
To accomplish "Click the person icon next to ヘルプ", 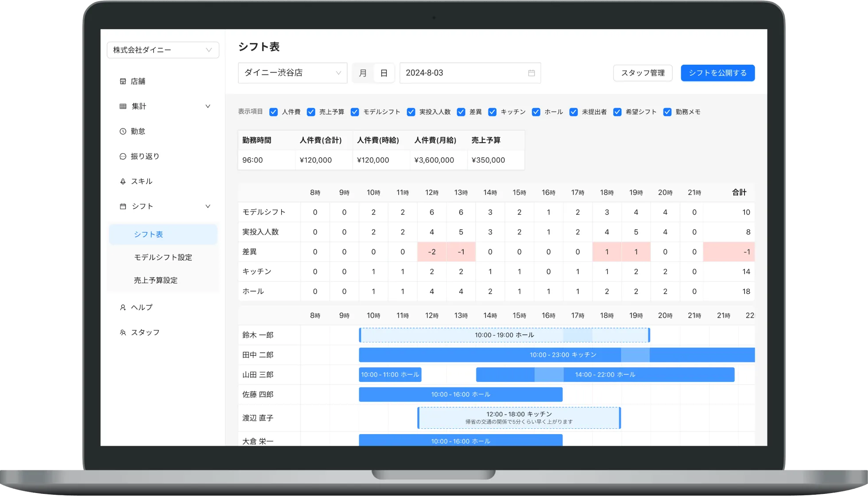I will 123,307.
